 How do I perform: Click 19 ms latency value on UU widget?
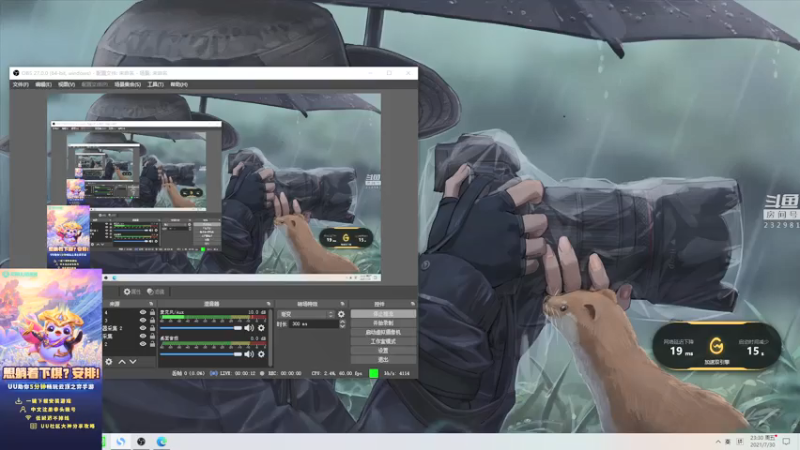click(681, 352)
